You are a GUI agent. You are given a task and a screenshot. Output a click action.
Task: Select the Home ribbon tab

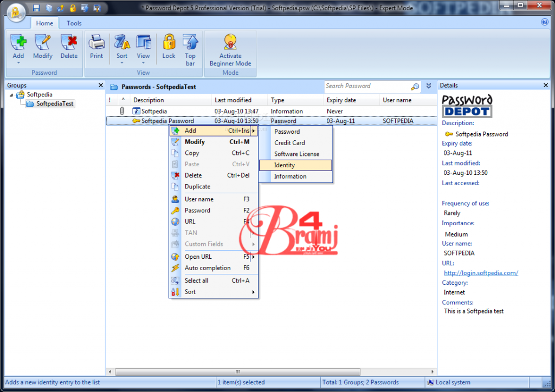point(44,23)
